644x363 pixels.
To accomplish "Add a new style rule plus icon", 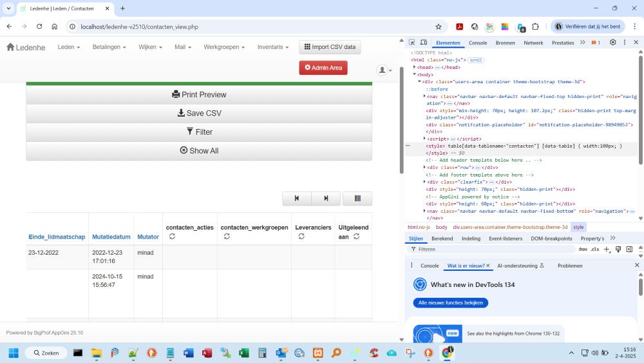I will coord(607,249).
